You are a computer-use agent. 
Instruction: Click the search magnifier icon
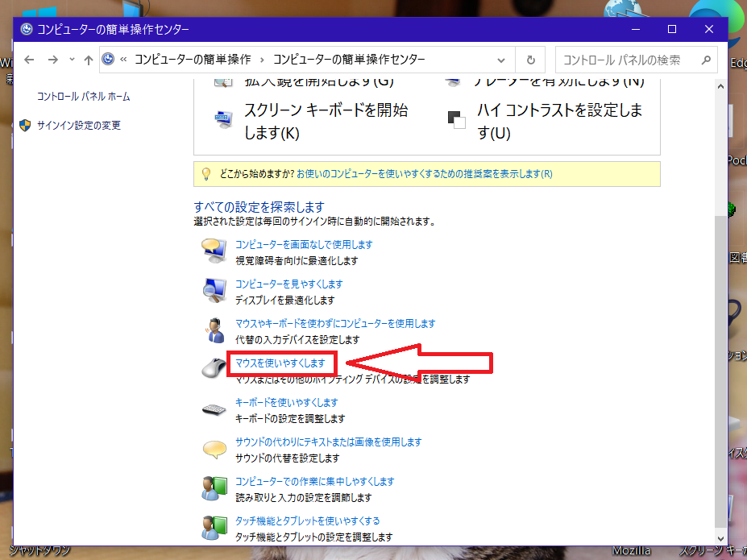pos(706,60)
